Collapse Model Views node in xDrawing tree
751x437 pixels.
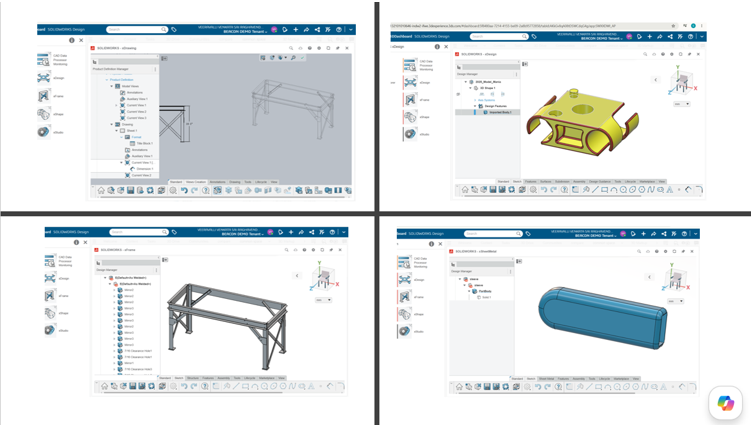(112, 86)
